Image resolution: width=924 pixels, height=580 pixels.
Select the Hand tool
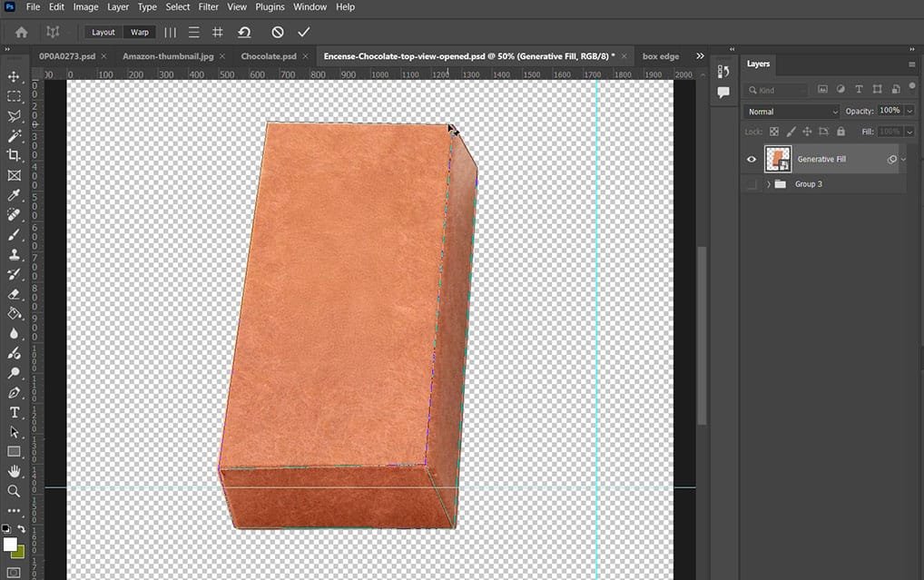coord(14,472)
